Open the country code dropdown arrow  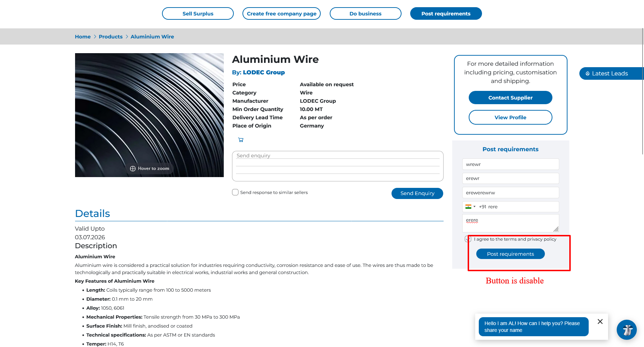pyautogui.click(x=474, y=207)
